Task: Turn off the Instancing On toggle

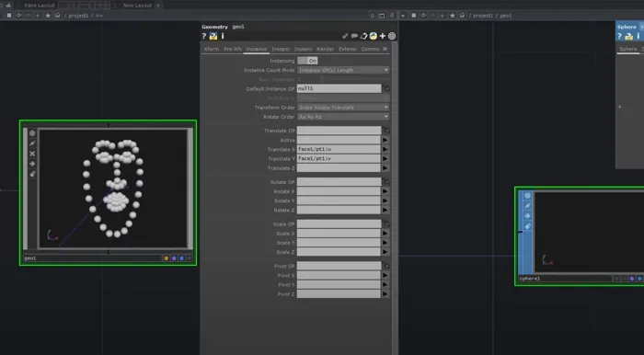Action: point(307,61)
